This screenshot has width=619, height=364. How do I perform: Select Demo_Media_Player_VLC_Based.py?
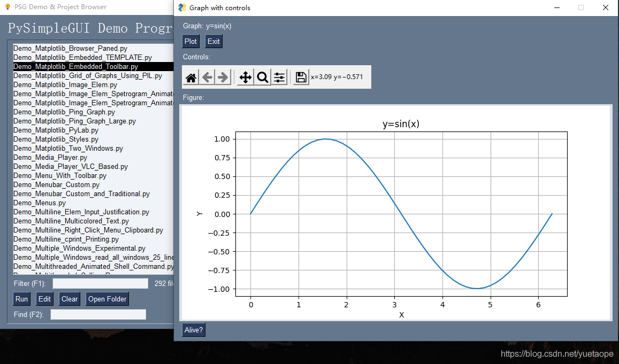pyautogui.click(x=93, y=166)
